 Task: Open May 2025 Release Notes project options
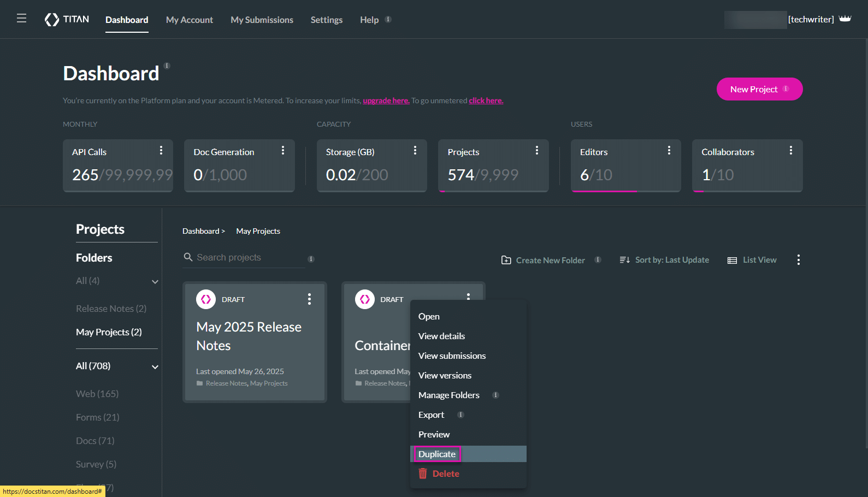point(309,299)
